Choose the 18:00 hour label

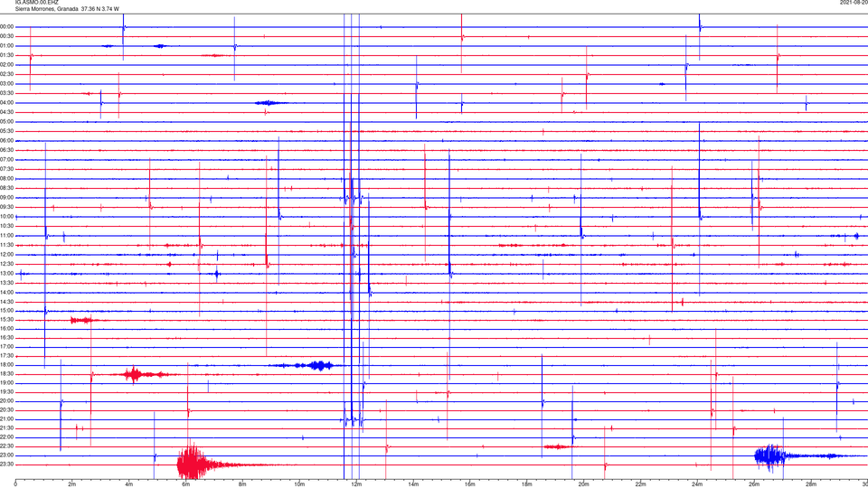coord(7,365)
